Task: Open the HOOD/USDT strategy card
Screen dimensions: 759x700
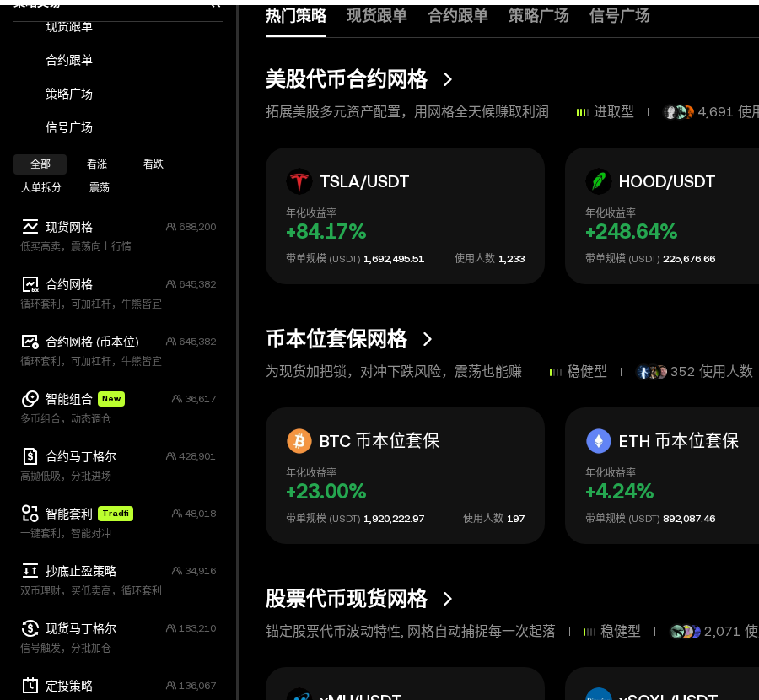Action: tap(662, 216)
